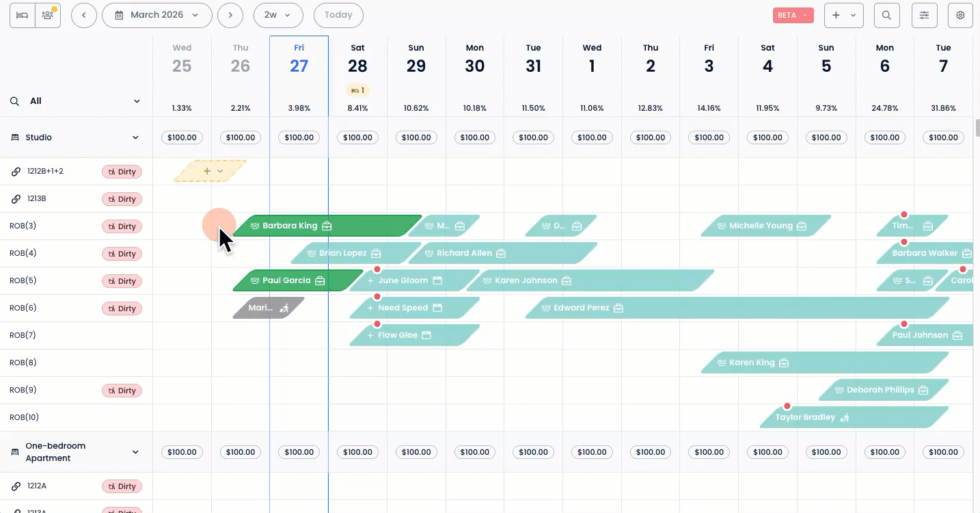Image resolution: width=980 pixels, height=513 pixels.
Task: Open the filters sliders icon in toolbar
Action: click(x=924, y=14)
